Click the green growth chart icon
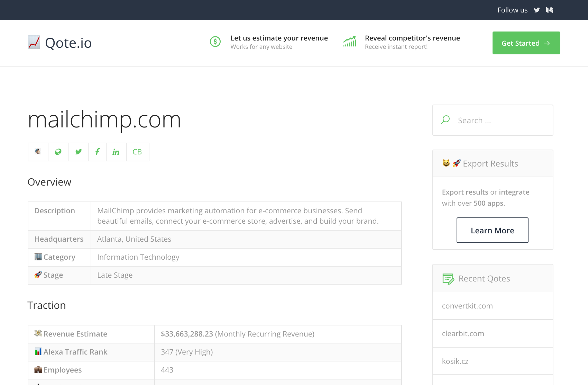 (x=350, y=42)
